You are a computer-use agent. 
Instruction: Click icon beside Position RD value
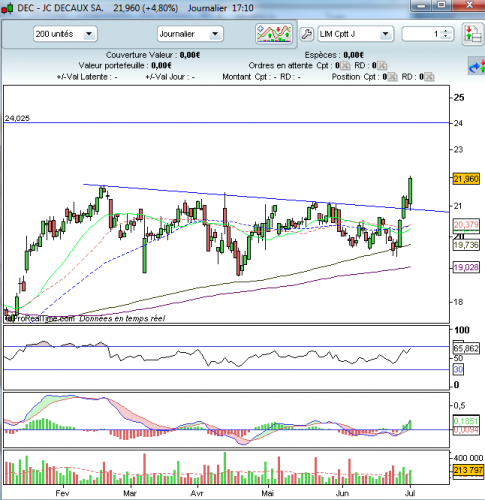tap(429, 77)
